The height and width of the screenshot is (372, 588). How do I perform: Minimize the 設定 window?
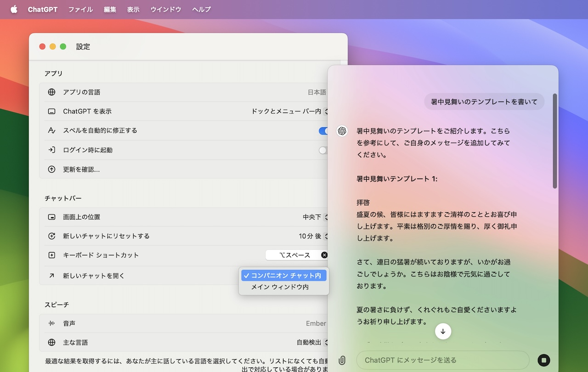click(x=53, y=46)
